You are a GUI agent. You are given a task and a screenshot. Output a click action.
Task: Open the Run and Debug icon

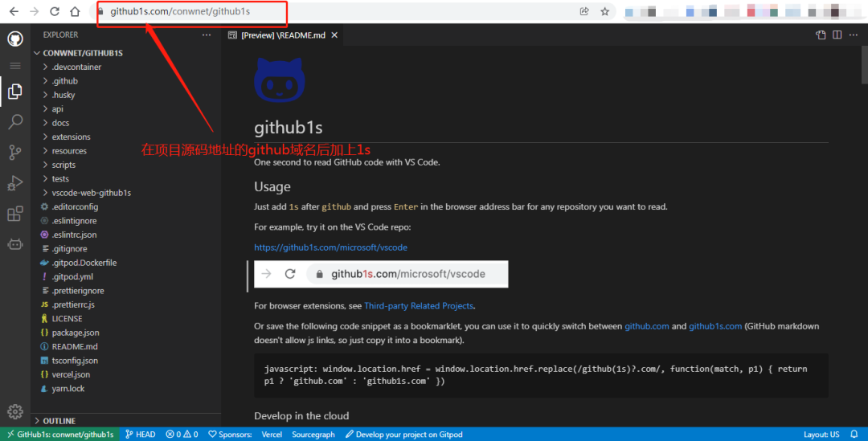(x=15, y=182)
